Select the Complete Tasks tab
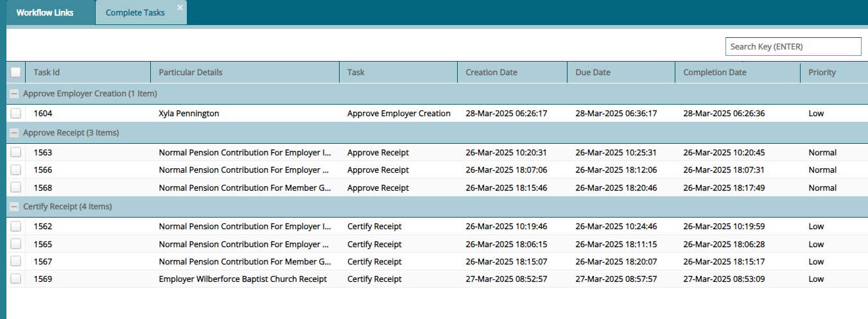This screenshot has height=319, width=868. (135, 13)
